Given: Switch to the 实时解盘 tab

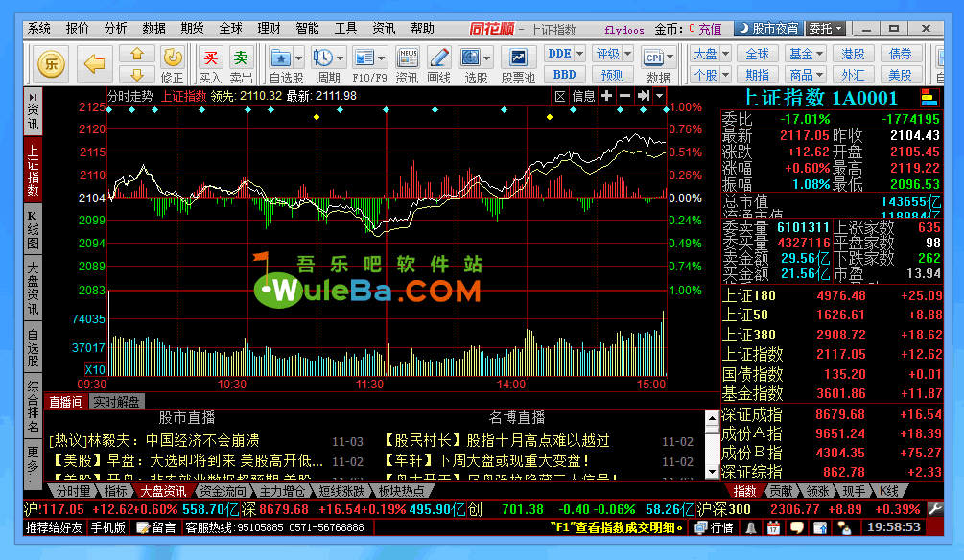Looking at the screenshot, I should pos(116,402).
